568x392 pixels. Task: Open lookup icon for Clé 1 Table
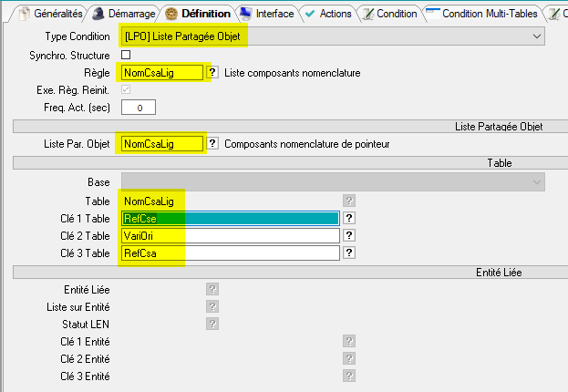coord(349,218)
